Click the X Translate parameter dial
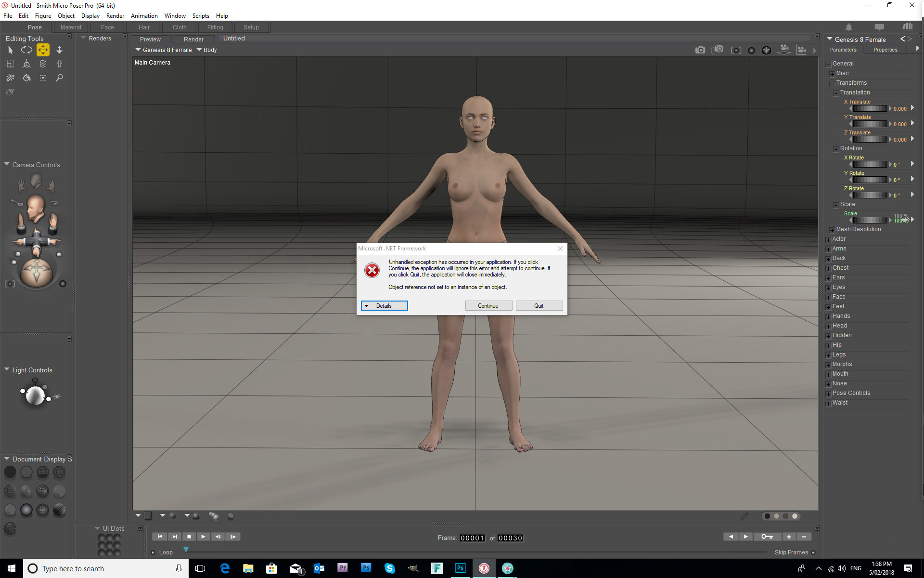 click(x=870, y=109)
